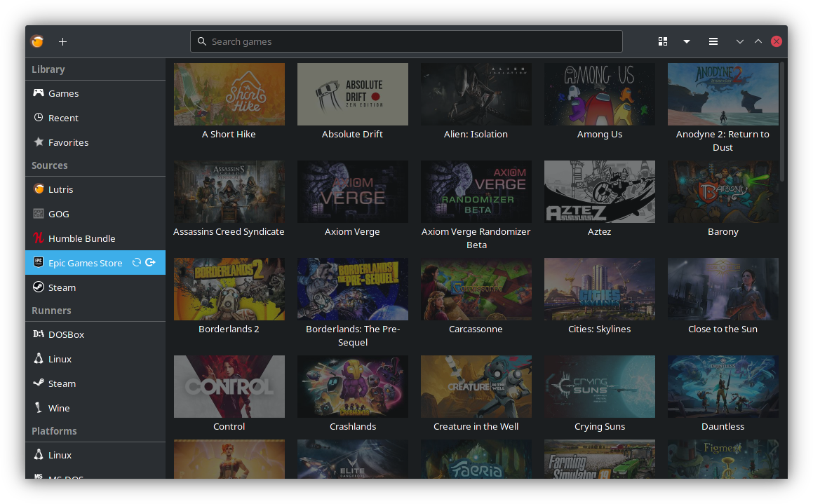Select Alien: Isolation cover
This screenshot has width=813, height=504.
476,94
